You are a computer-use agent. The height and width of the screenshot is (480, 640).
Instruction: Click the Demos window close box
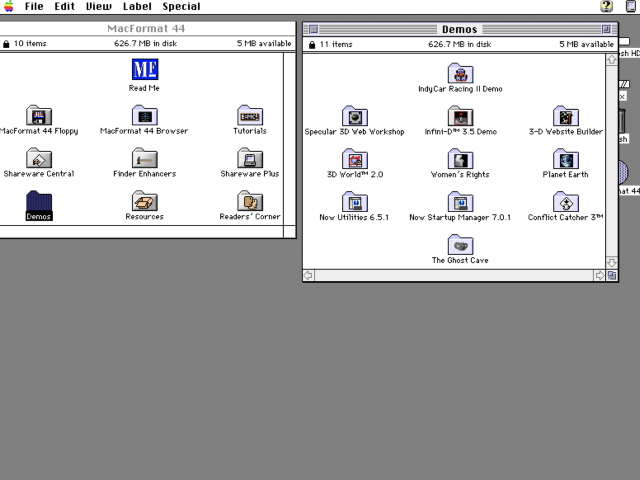(x=313, y=29)
